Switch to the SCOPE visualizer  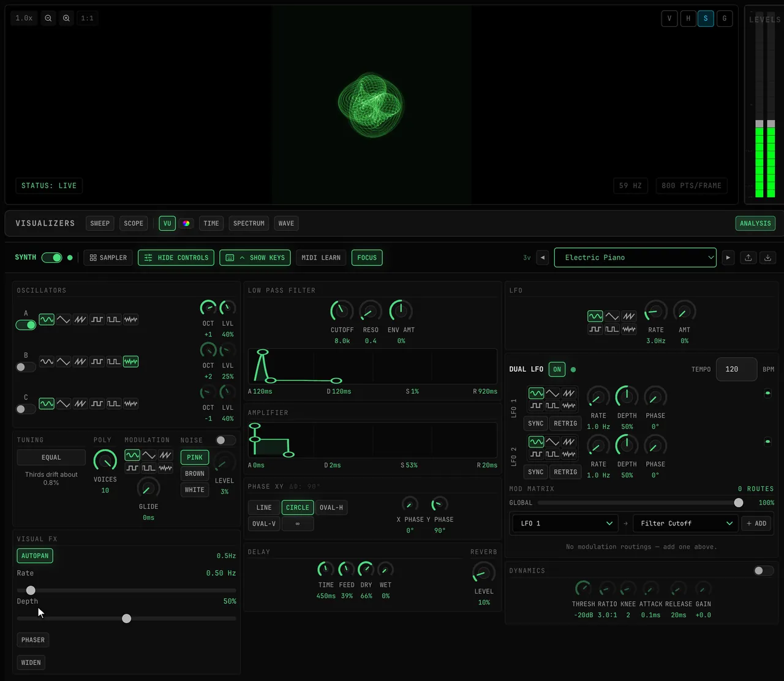(134, 224)
